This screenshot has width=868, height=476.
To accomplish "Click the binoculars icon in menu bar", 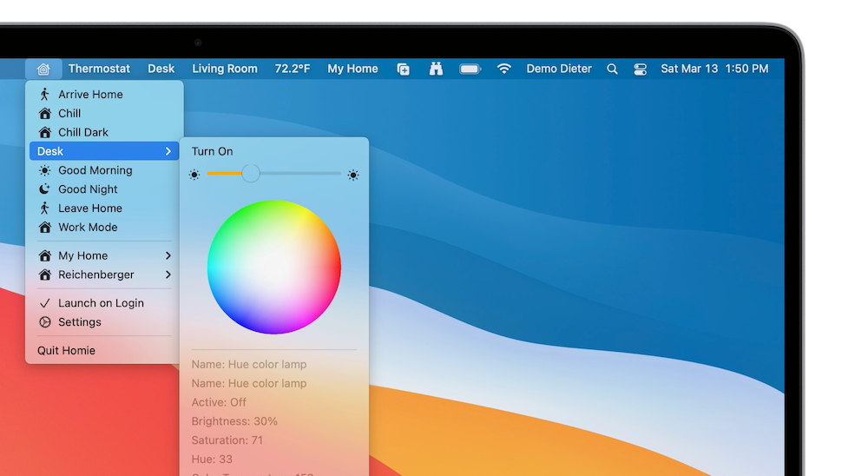I will [436, 69].
